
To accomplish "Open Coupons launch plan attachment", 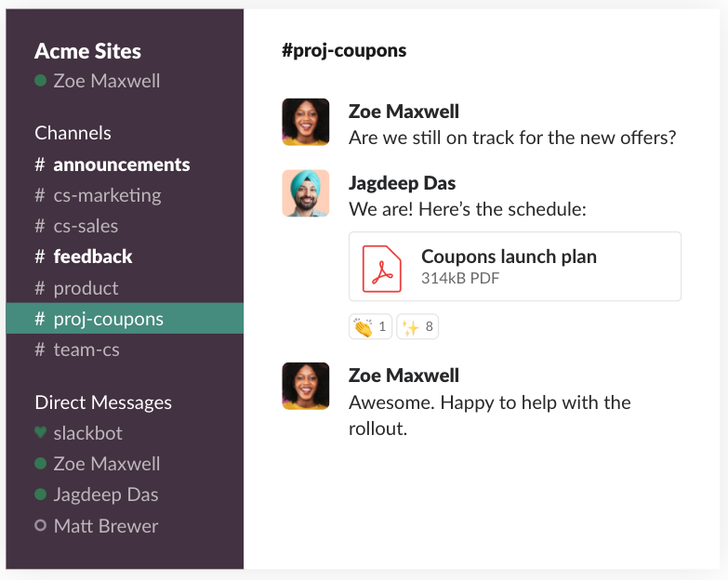I will pos(509,257).
